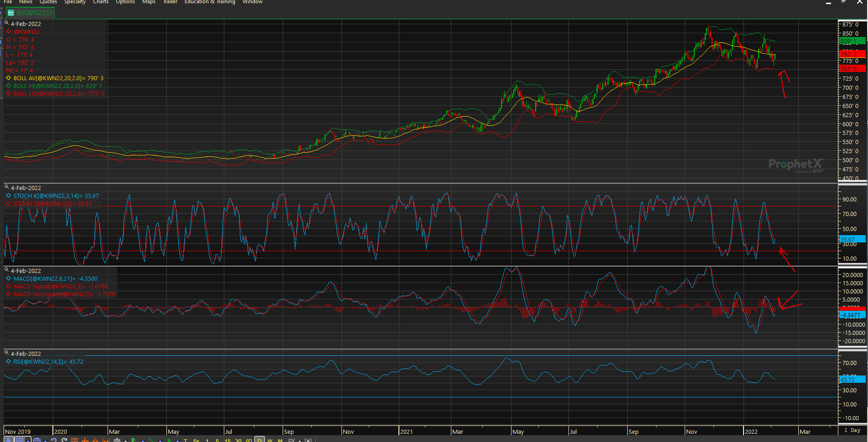Click the green diamond beside BOLL HI

(x=8, y=86)
